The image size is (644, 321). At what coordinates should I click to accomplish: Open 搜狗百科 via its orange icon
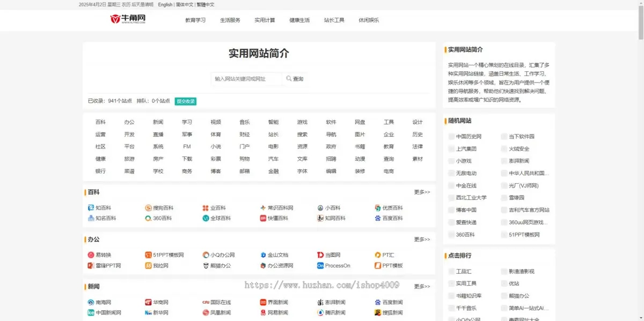coord(148,208)
